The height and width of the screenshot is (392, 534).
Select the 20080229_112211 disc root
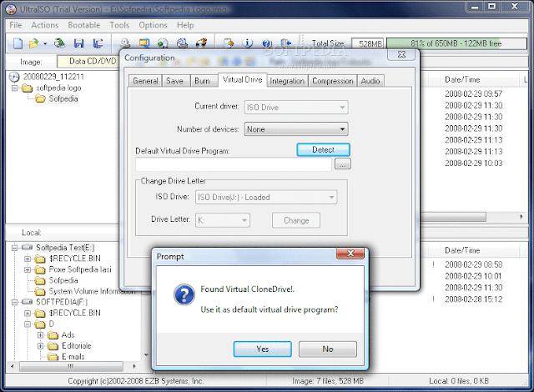53,77
